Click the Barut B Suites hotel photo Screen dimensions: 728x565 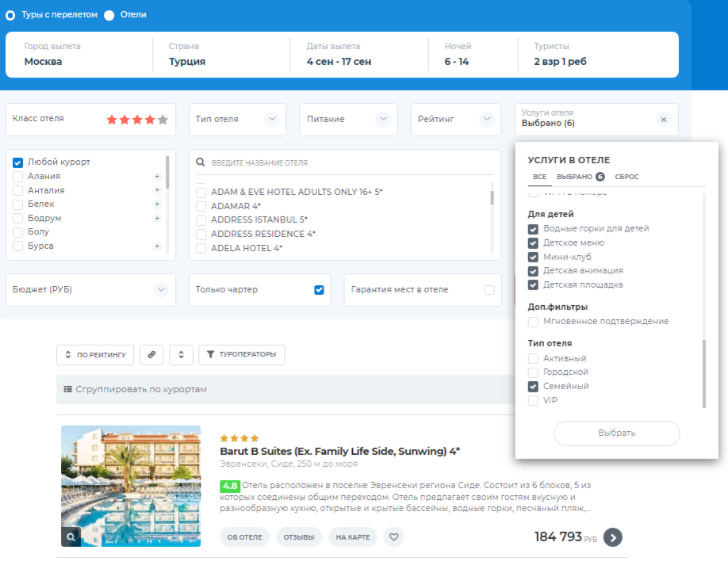[131, 486]
